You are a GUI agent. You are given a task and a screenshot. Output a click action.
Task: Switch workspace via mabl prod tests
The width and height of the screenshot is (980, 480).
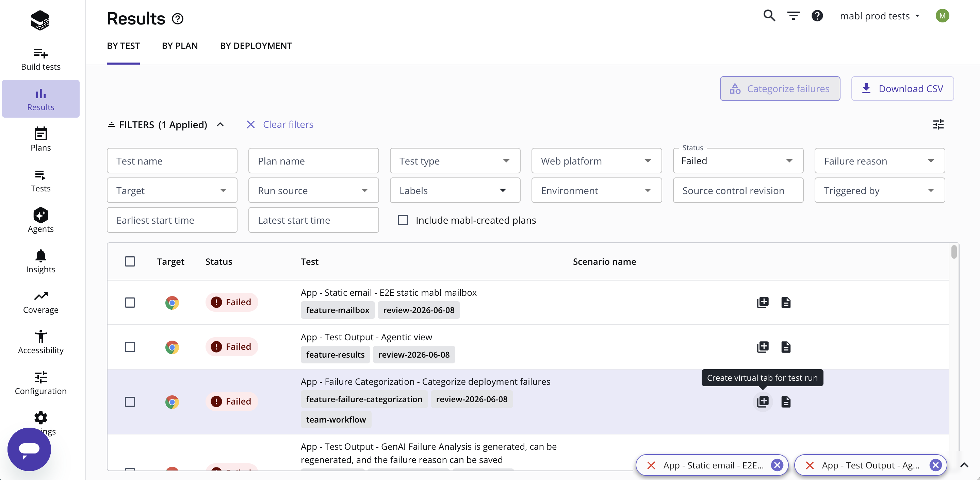pyautogui.click(x=880, y=16)
